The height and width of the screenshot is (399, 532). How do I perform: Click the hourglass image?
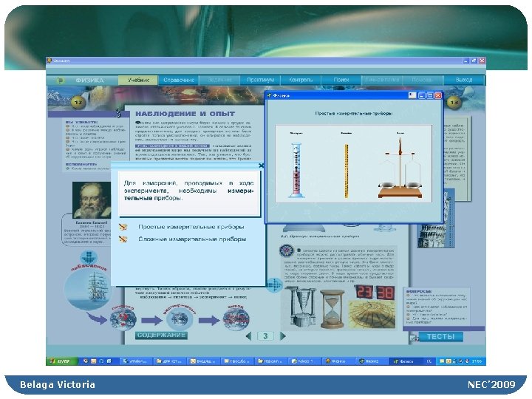[x=332, y=309]
